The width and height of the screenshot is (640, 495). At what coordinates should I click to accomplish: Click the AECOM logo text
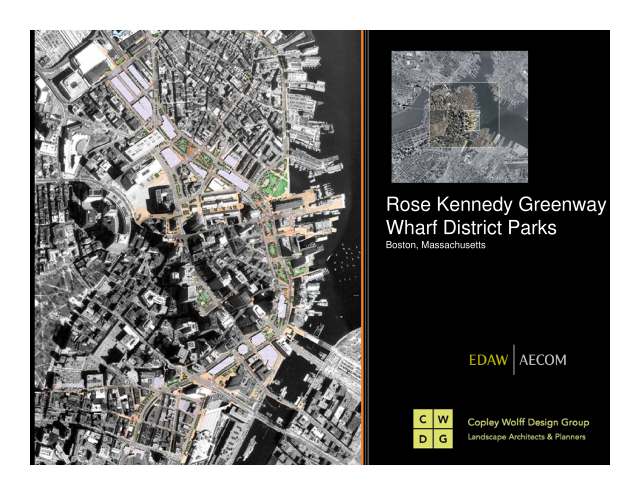point(542,360)
